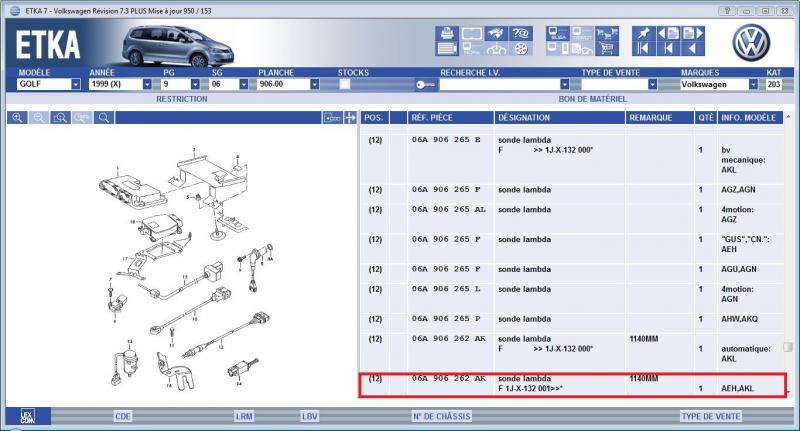This screenshot has width=800, height=431.
Task: Click the QTÉ column header
Action: click(x=706, y=118)
